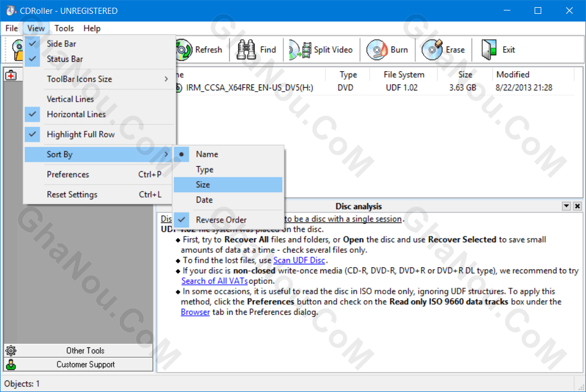This screenshot has width=586, height=392.
Task: Click the Exit door icon
Action: click(x=489, y=50)
